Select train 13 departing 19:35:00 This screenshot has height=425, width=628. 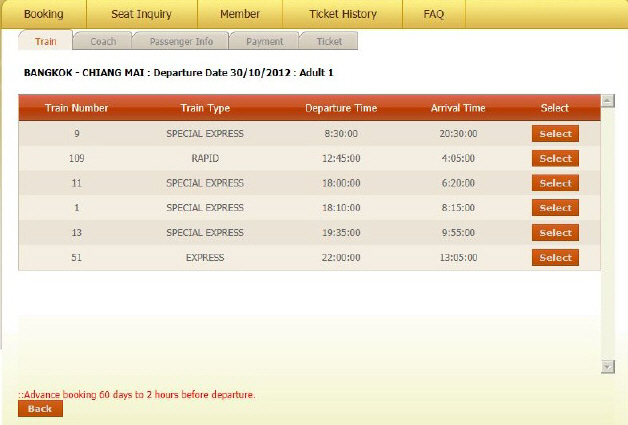(x=555, y=233)
